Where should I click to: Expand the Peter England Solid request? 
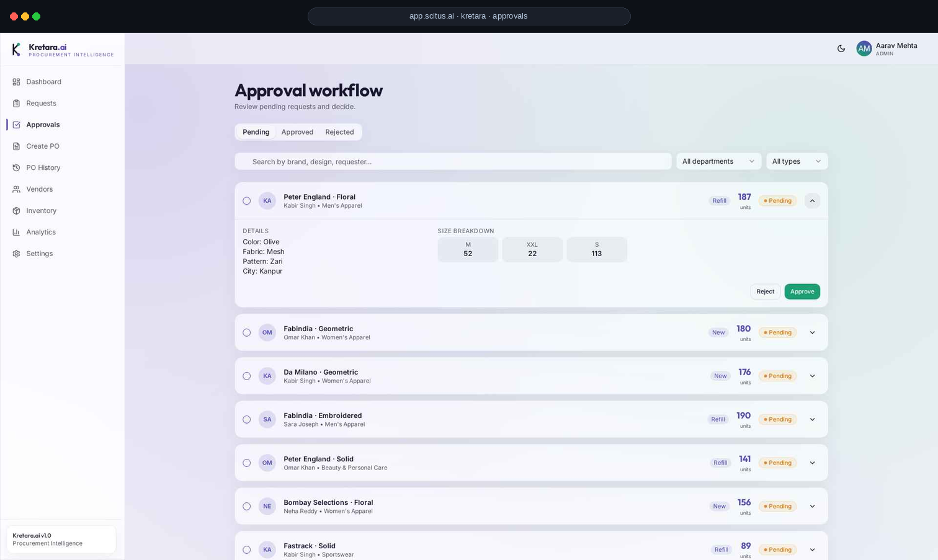click(812, 463)
